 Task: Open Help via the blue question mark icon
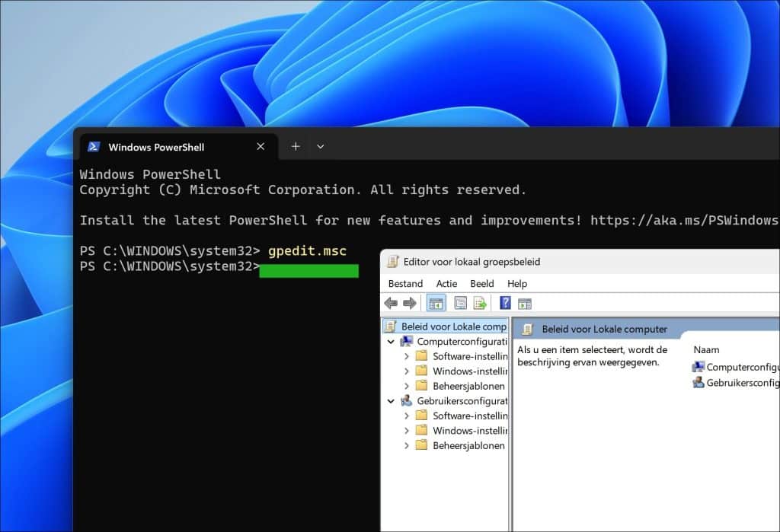(504, 302)
